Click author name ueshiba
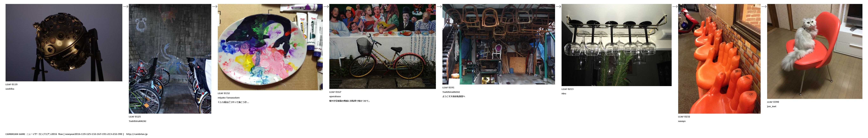The height and width of the screenshot is (138, 868). (x=10, y=89)
